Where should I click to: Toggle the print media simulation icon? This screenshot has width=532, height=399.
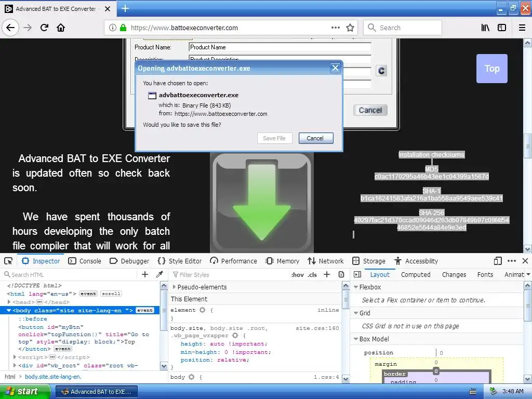point(341,274)
